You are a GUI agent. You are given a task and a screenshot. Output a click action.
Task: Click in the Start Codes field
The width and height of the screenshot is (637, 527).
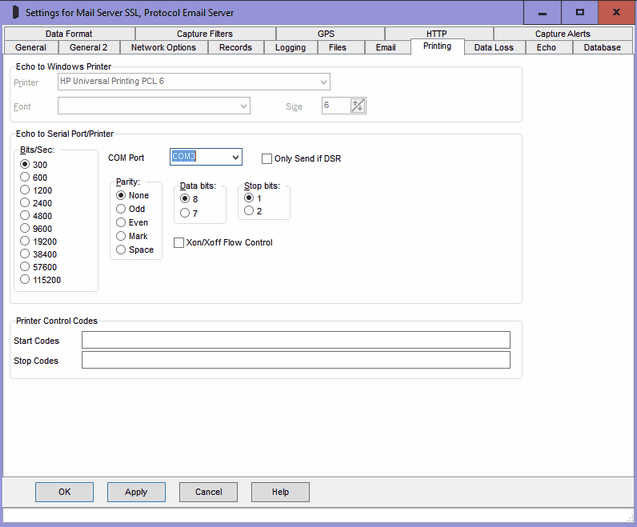coord(295,340)
